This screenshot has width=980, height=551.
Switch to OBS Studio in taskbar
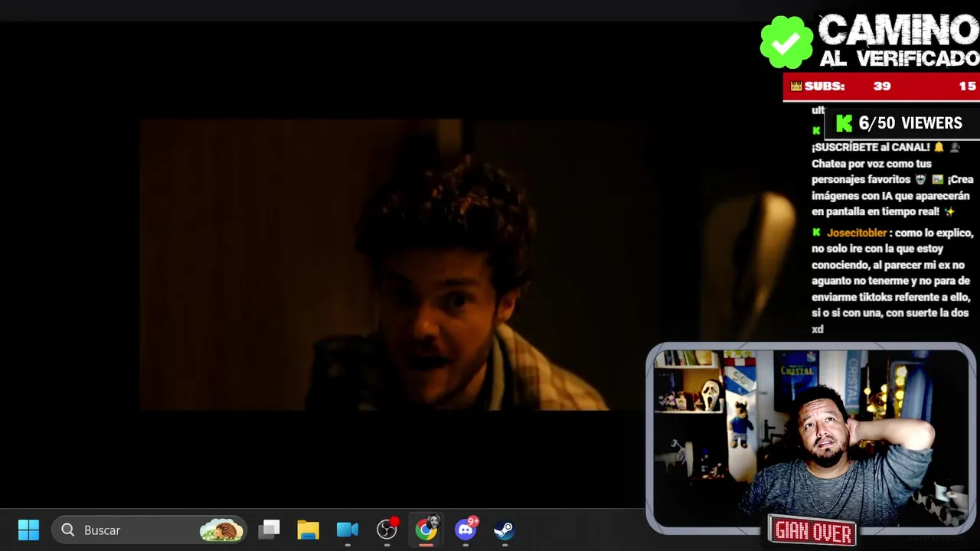pos(387,530)
